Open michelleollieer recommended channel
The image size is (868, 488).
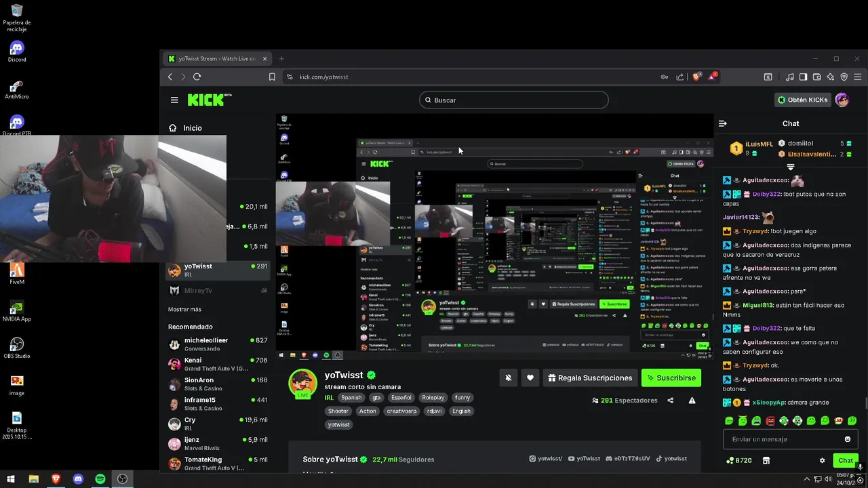[218, 344]
